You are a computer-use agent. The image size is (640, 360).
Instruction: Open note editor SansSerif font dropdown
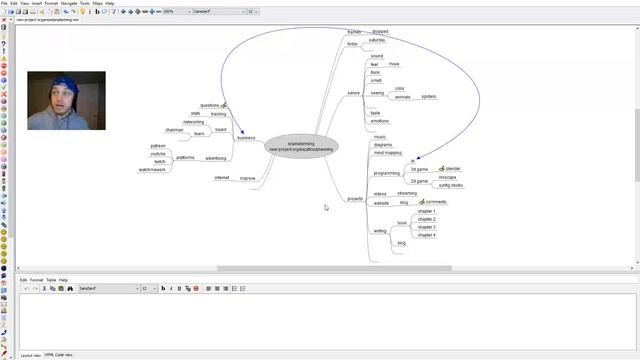109,289
